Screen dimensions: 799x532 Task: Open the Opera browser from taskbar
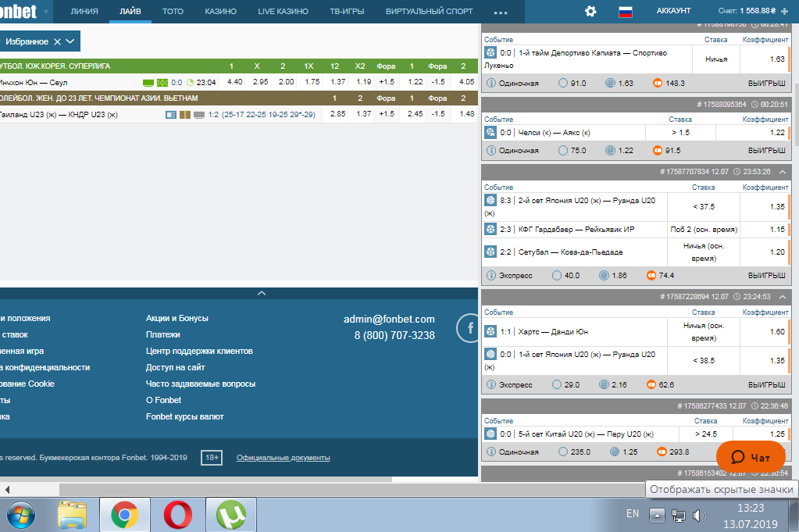[178, 515]
